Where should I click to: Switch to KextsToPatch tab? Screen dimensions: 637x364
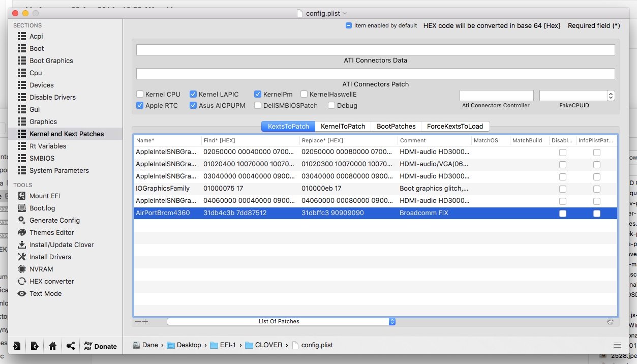coord(288,126)
